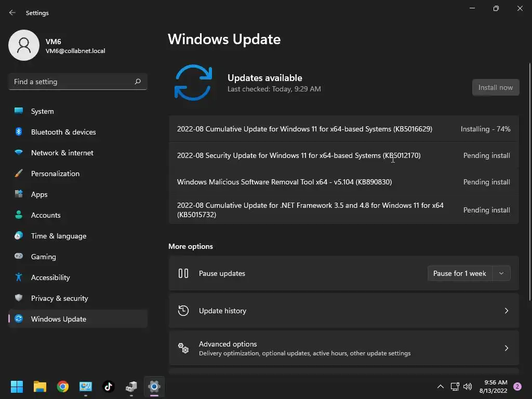This screenshot has height=399, width=532.
Task: Click the Update history clock icon
Action: (183, 311)
